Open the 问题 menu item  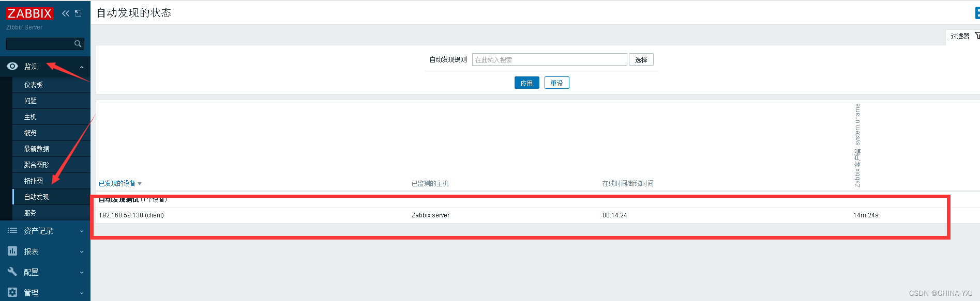[x=31, y=101]
